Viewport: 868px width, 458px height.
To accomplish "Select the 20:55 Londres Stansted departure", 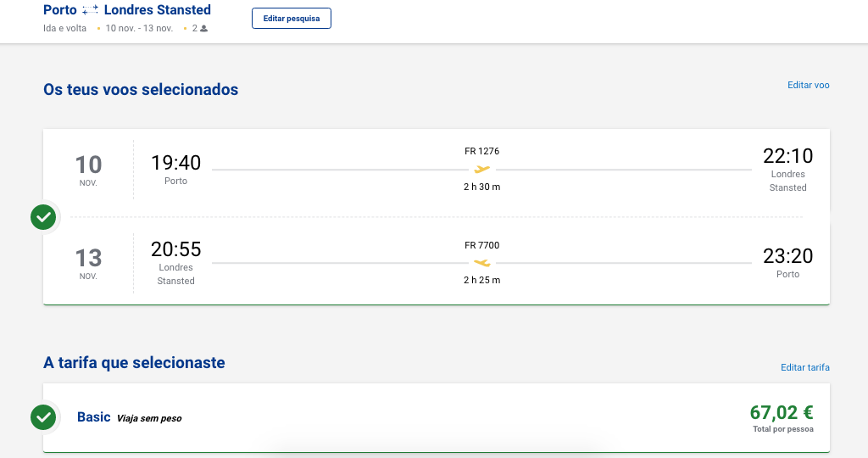I will coord(175,249).
